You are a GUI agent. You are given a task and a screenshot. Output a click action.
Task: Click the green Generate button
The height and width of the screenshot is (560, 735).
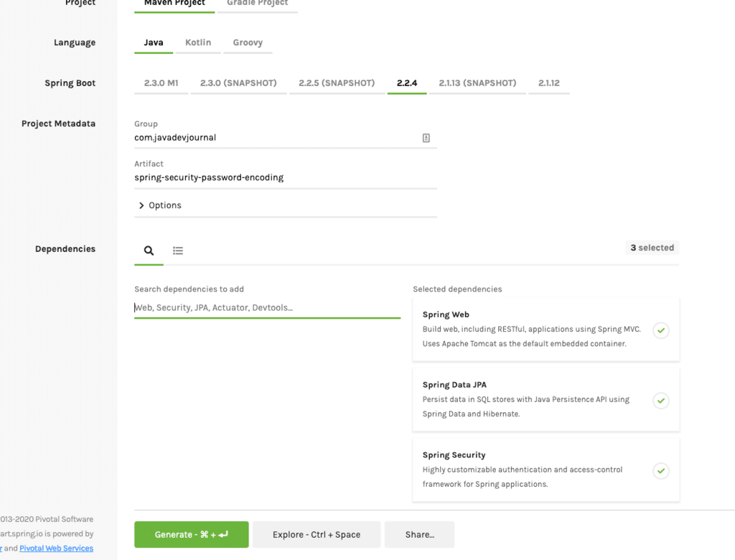(191, 535)
